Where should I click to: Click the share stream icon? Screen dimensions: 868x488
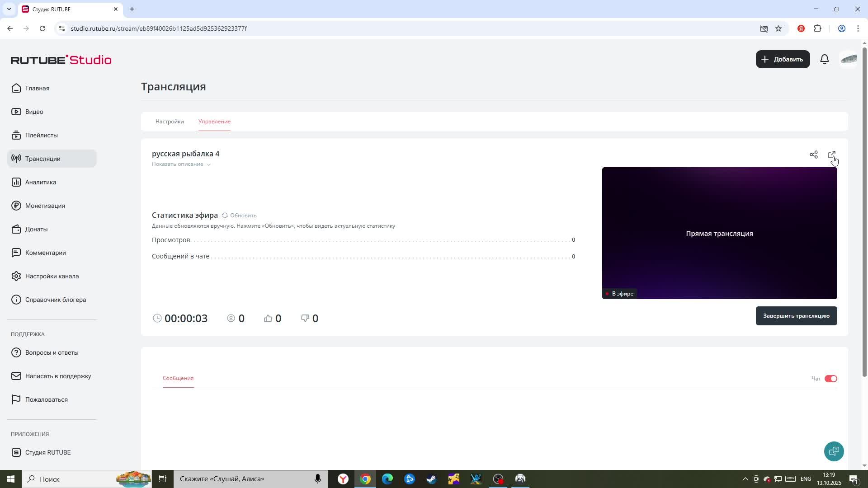click(813, 155)
